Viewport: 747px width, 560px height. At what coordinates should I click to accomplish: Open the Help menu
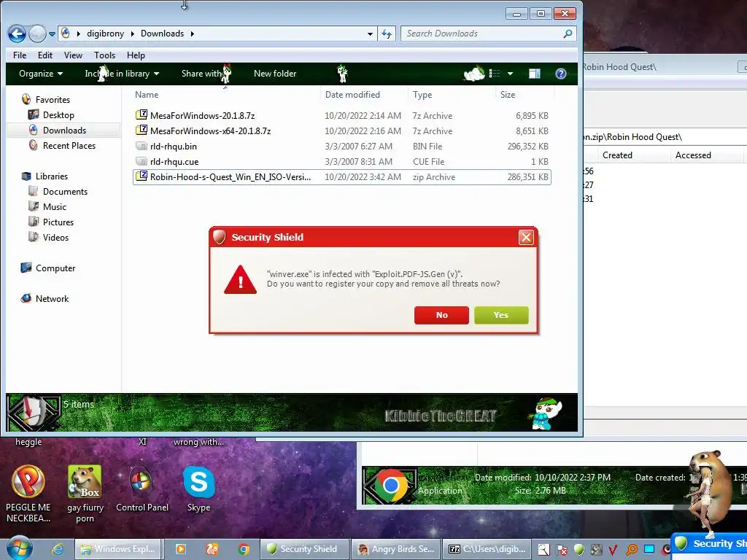coord(136,55)
